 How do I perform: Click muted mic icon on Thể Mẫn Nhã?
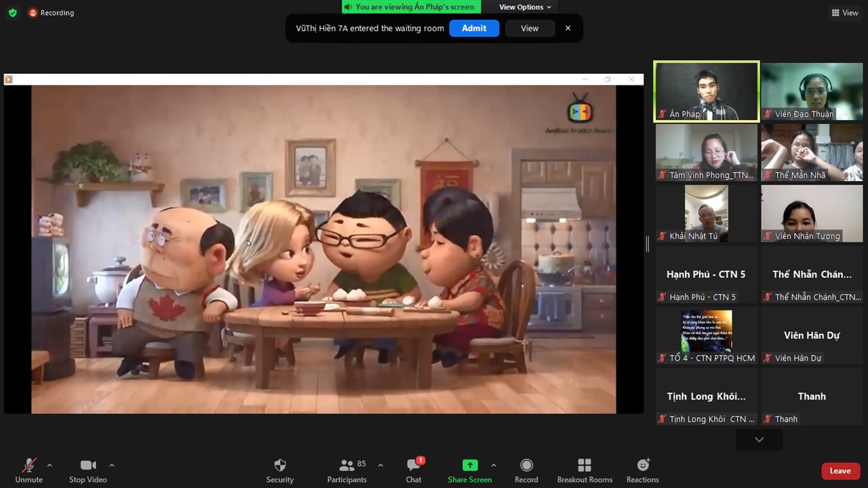pos(768,175)
